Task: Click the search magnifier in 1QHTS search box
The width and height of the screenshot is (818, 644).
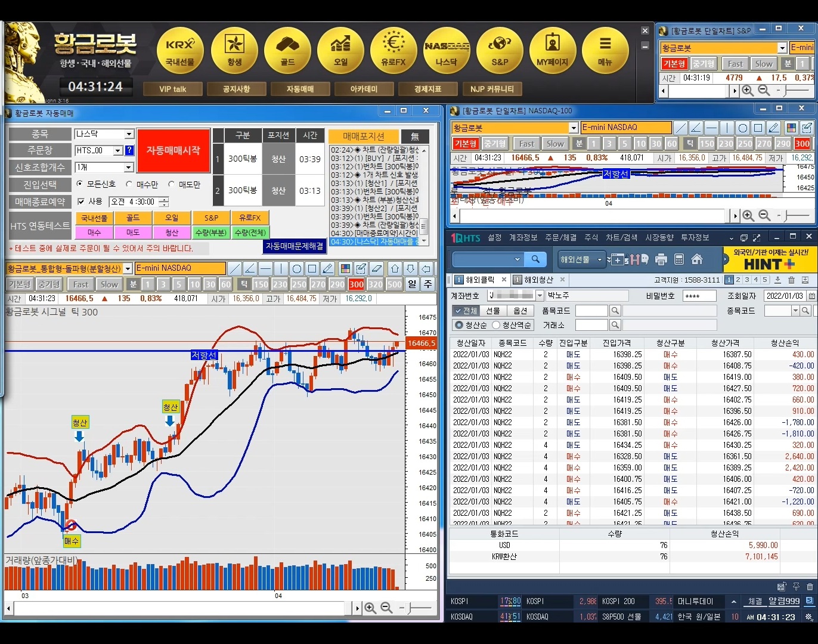Action: [x=535, y=259]
